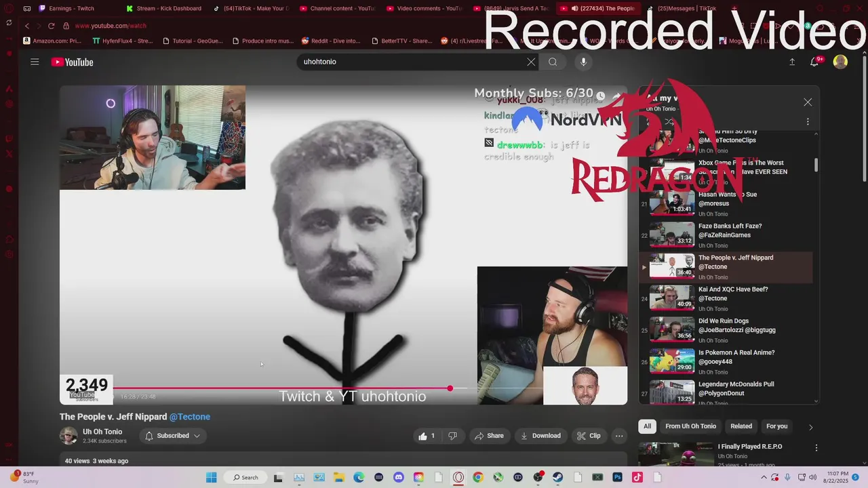Open the volume tray icon
The width and height of the screenshot is (868, 488).
click(x=813, y=477)
